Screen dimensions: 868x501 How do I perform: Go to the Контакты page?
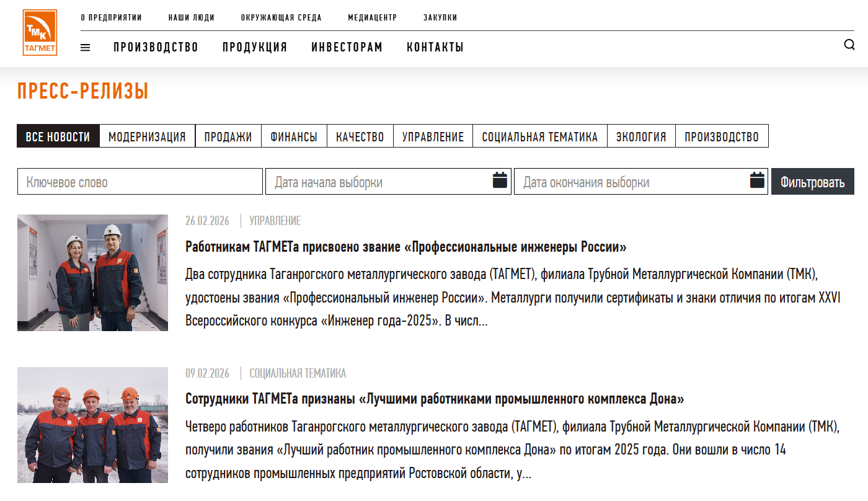(435, 48)
